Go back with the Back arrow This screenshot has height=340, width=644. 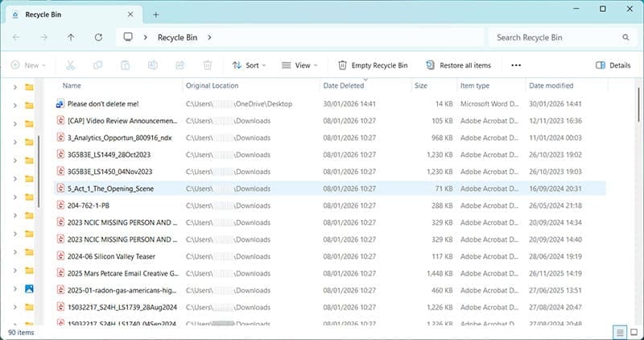pyautogui.click(x=16, y=37)
